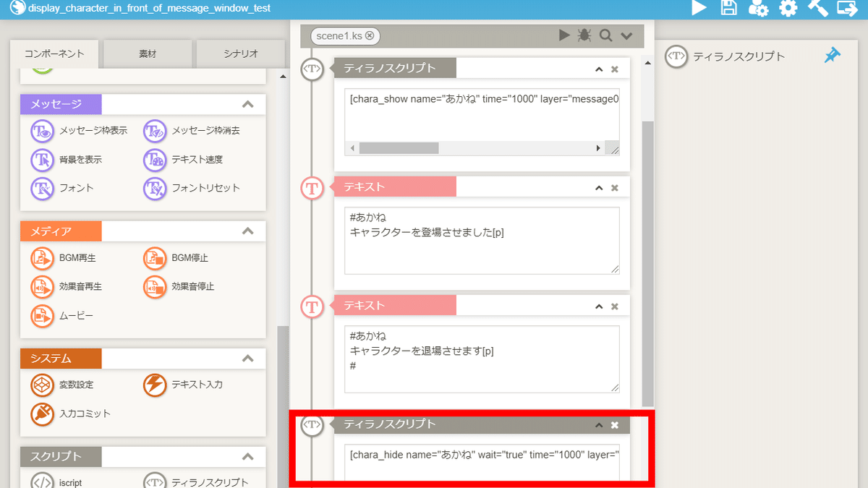The width and height of the screenshot is (868, 488).
Task: Delete the キャラクターを登場させました text block
Action: (615, 188)
